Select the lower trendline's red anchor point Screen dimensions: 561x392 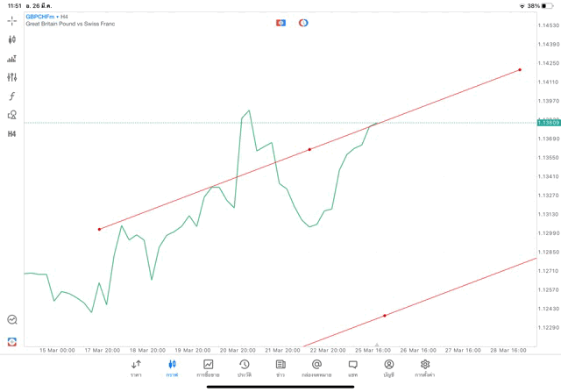[385, 316]
